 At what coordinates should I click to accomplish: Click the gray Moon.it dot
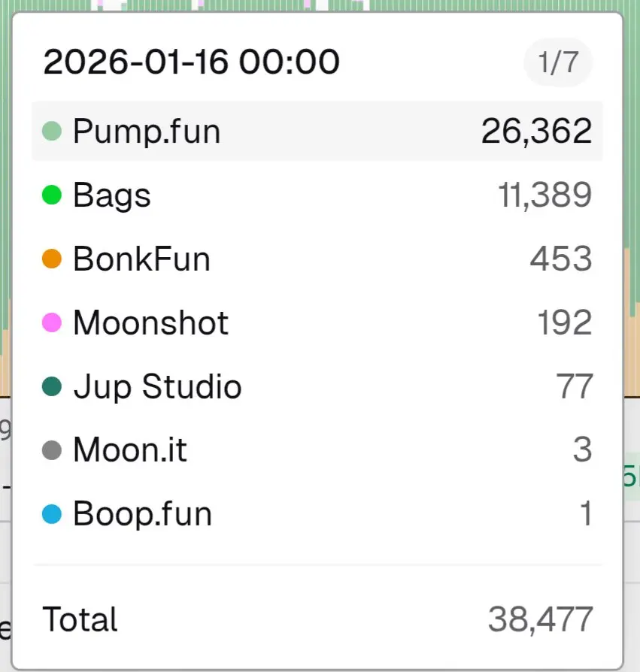click(x=52, y=451)
